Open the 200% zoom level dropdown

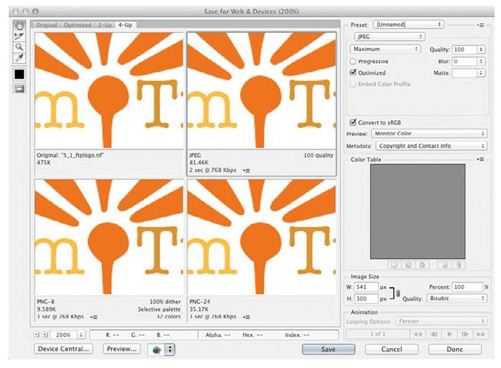(x=81, y=335)
